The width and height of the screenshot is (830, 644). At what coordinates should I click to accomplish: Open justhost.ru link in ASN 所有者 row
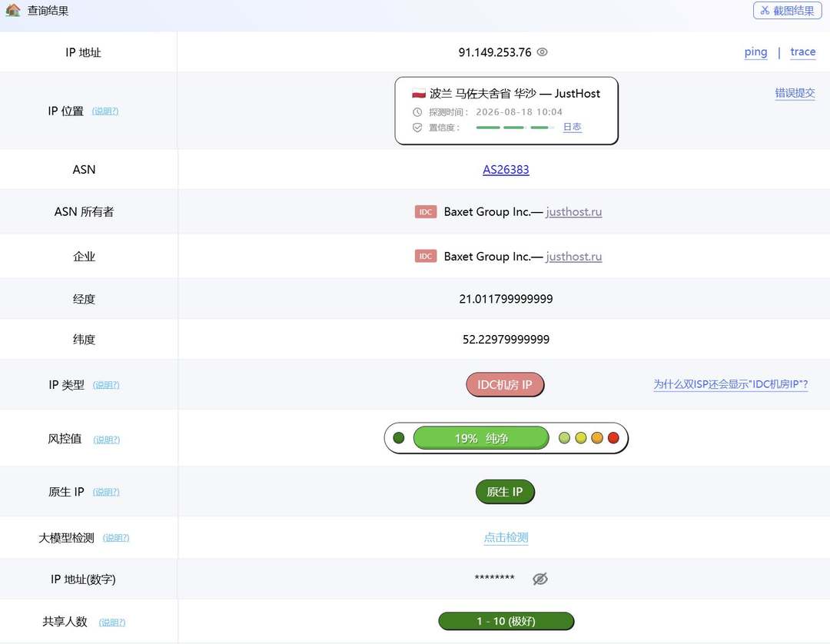(x=574, y=211)
